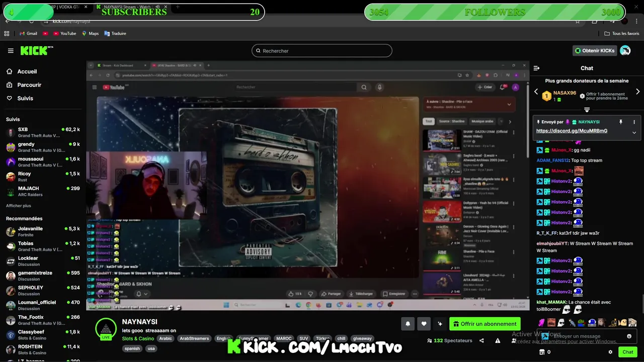The width and height of the screenshot is (644, 362).
Task: Click the 132 Spectateurs viewer count
Action: coord(449,340)
